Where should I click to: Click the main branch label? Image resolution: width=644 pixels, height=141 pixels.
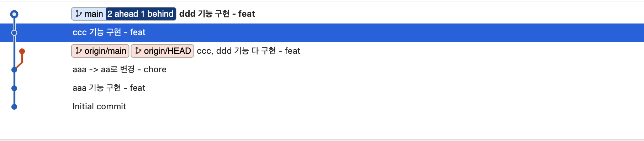[x=89, y=14]
